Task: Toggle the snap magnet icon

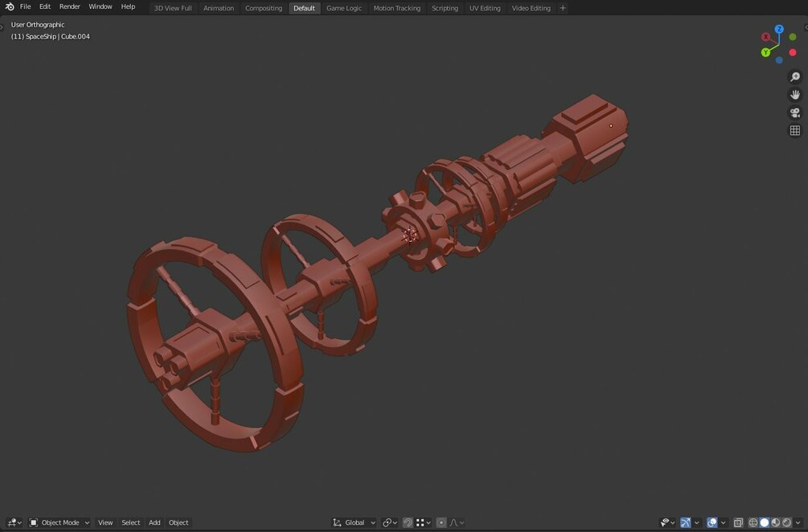Action: tap(408, 522)
